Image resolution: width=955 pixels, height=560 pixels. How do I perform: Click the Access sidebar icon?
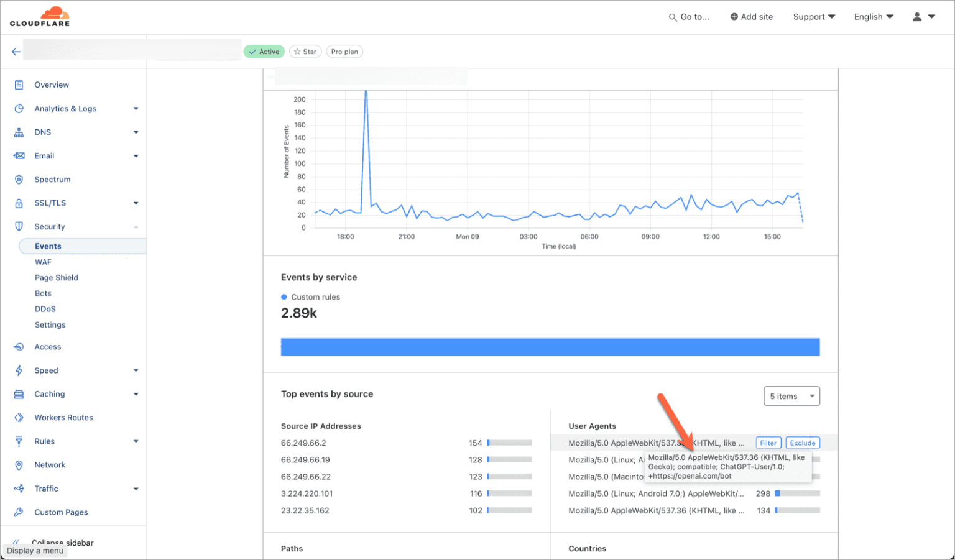pyautogui.click(x=19, y=347)
